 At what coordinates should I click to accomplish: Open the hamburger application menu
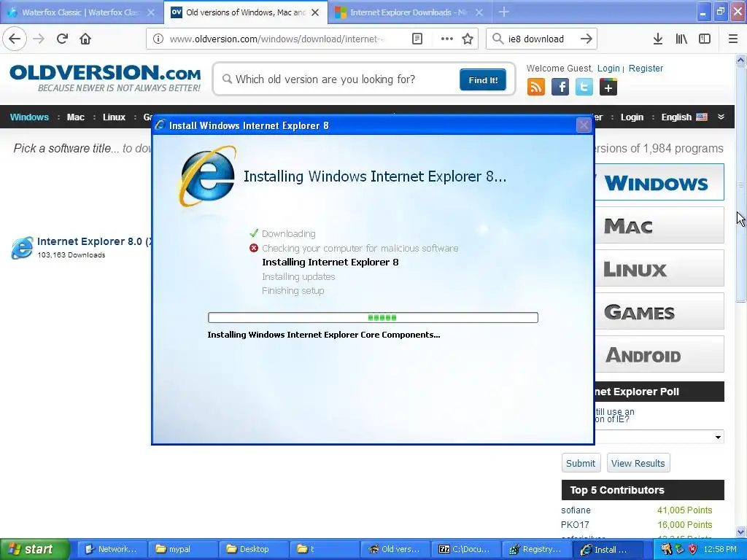(x=733, y=39)
